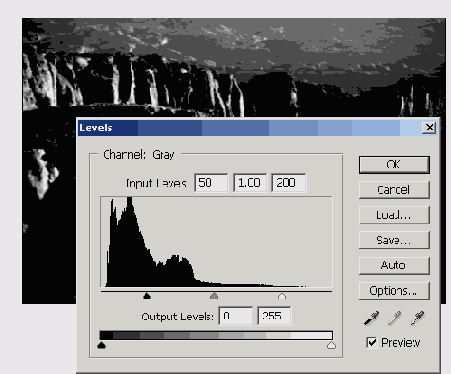Click the black input slider under histogram
Image resolution: width=451 pixels, height=374 pixels.
(147, 296)
